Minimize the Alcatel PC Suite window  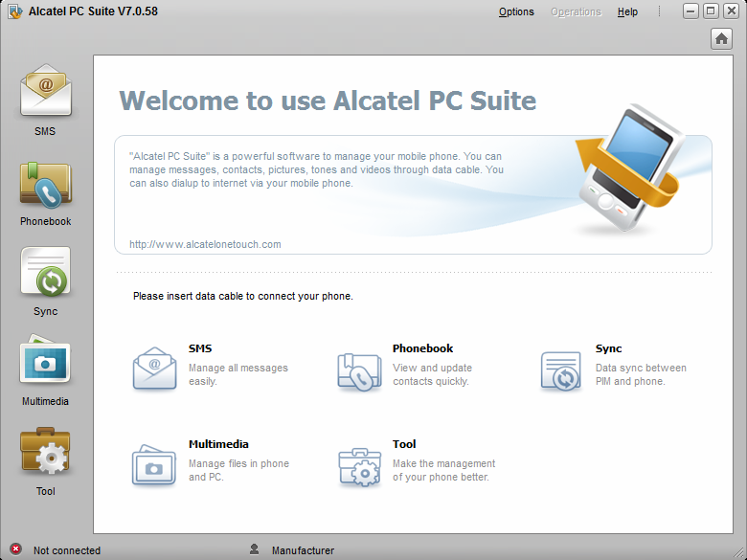[690, 11]
